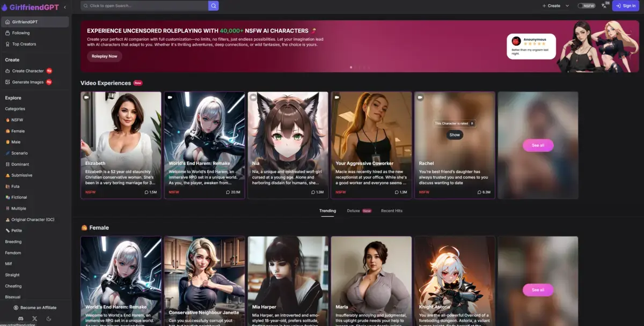This screenshot has width=644, height=326.
Task: Open the Categories section in Explore
Action: pyautogui.click(x=15, y=109)
